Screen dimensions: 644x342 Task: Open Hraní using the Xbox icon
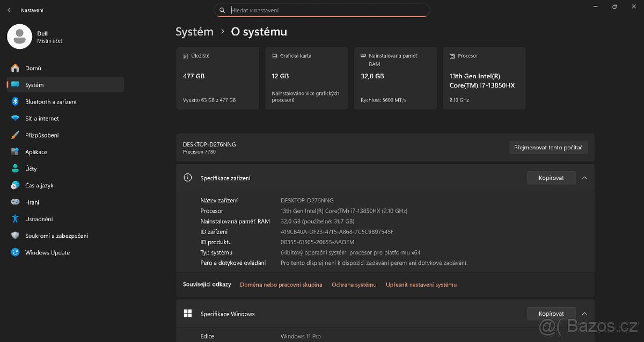point(15,202)
